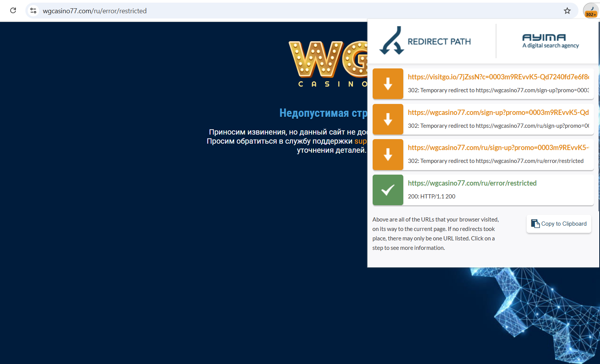
Task: Click the orange support link in the error message
Action: pos(361,141)
